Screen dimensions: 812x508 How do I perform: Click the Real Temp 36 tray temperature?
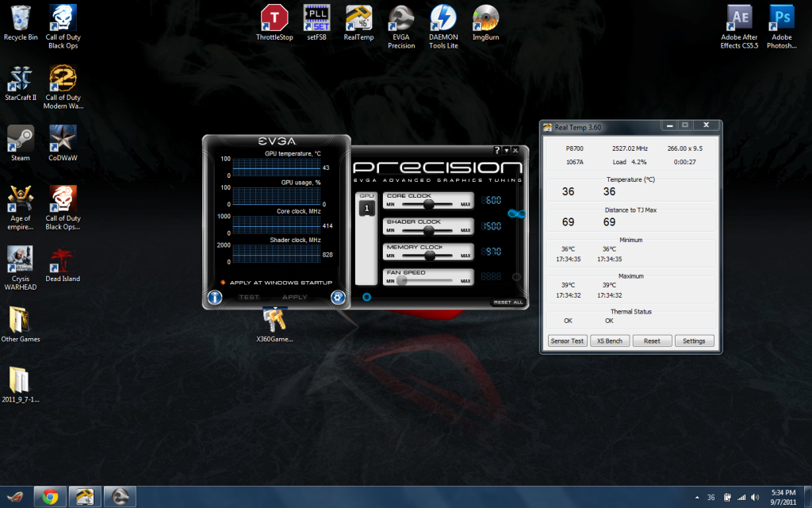tap(711, 498)
